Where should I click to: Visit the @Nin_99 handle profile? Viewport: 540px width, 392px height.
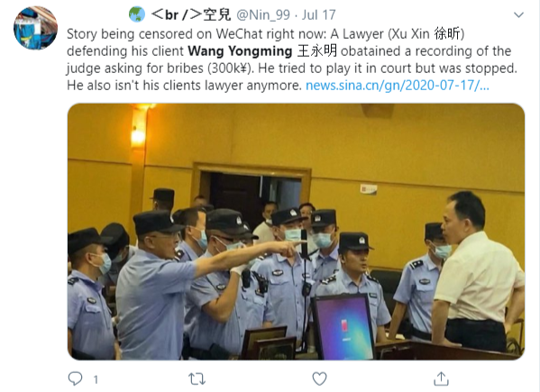(263, 14)
